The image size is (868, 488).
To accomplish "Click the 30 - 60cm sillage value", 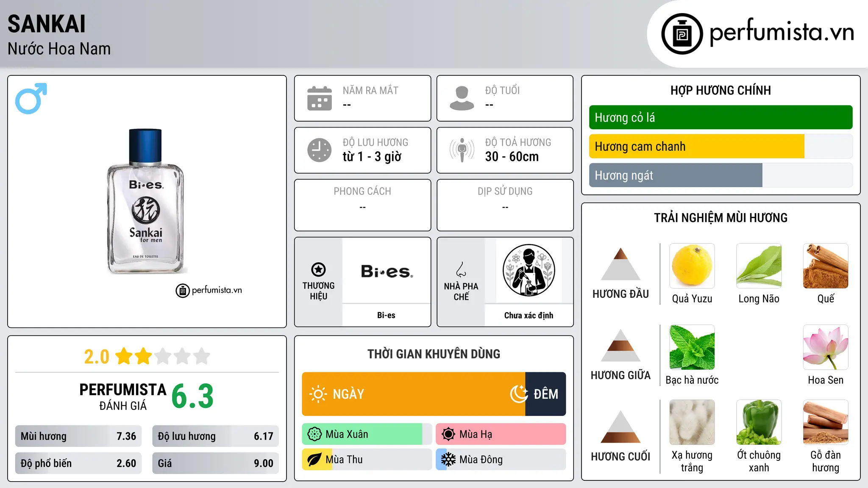I will tap(512, 157).
